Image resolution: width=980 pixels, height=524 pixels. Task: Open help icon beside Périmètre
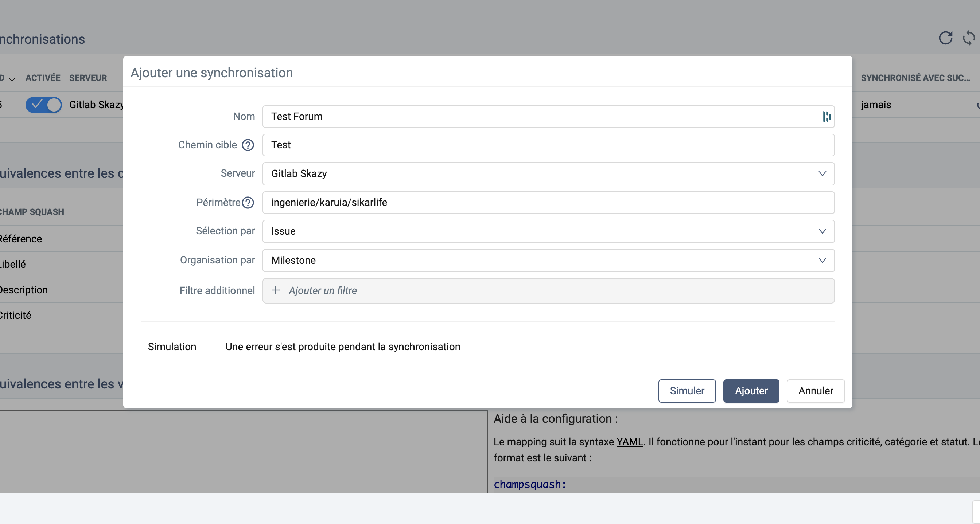point(248,202)
